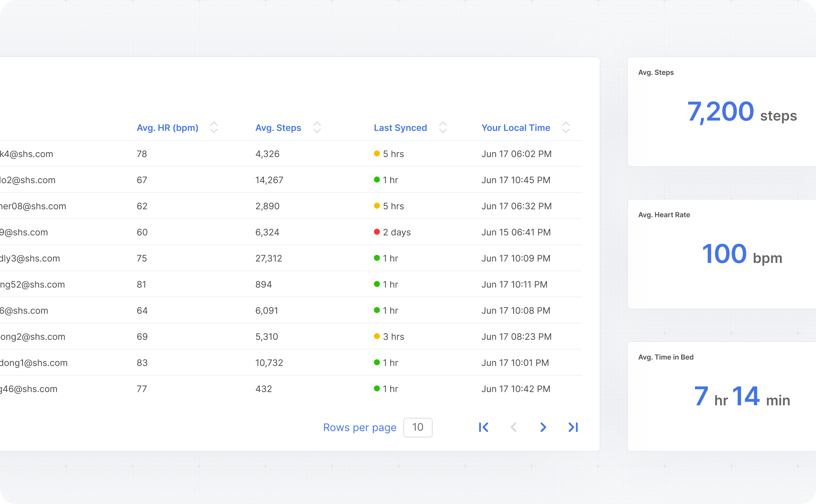816x504 pixels.
Task: Click the Your Local Time header text
Action: tap(516, 128)
